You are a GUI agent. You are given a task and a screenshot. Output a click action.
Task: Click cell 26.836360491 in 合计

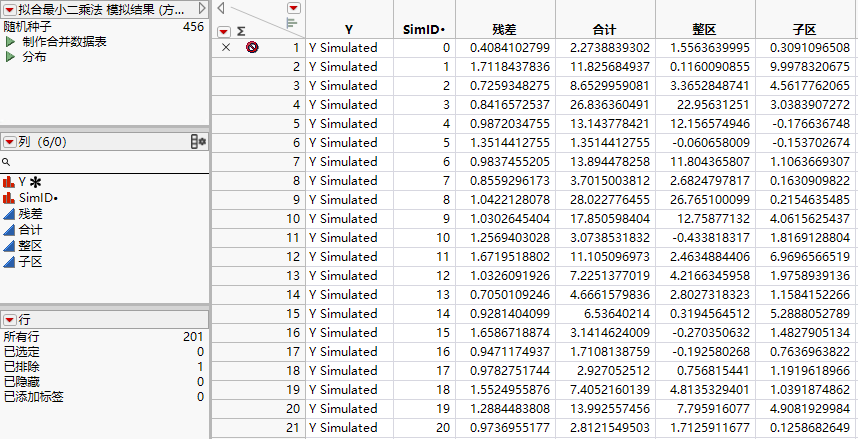pyautogui.click(x=605, y=105)
